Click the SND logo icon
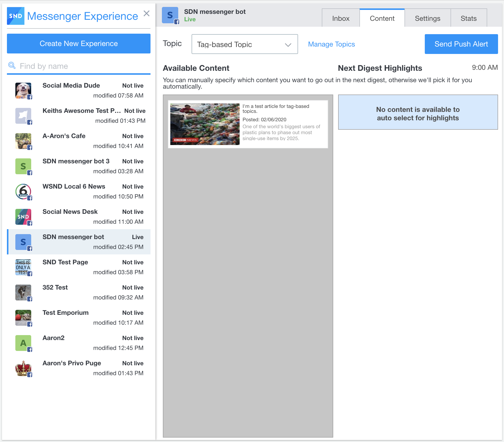 (x=16, y=16)
